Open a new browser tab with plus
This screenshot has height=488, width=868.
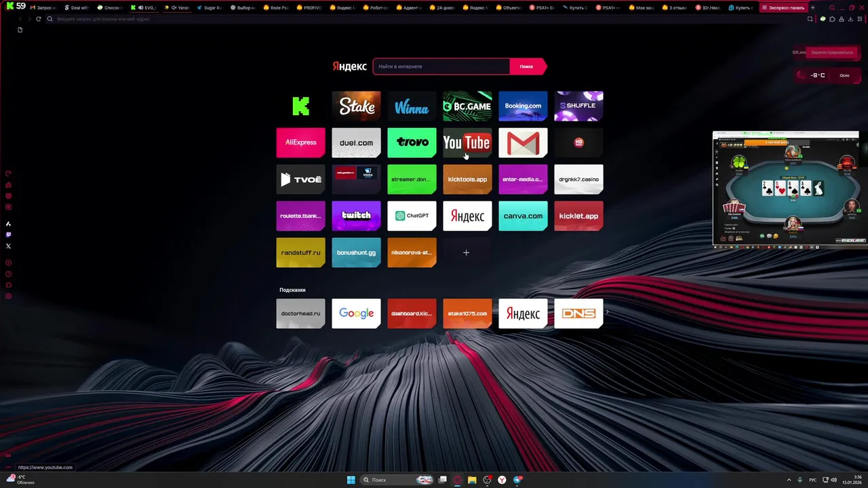pyautogui.click(x=812, y=7)
